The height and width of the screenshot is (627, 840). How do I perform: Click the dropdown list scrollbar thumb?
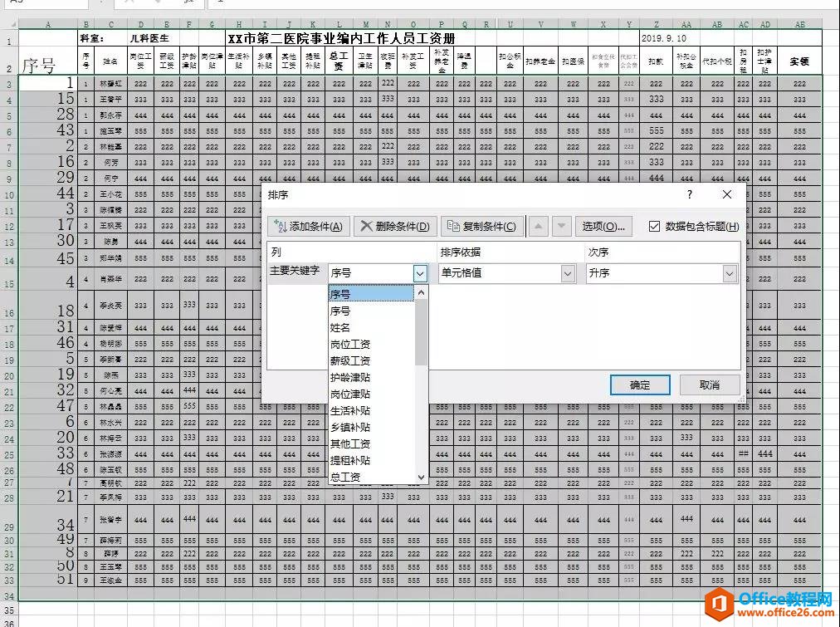click(x=421, y=332)
